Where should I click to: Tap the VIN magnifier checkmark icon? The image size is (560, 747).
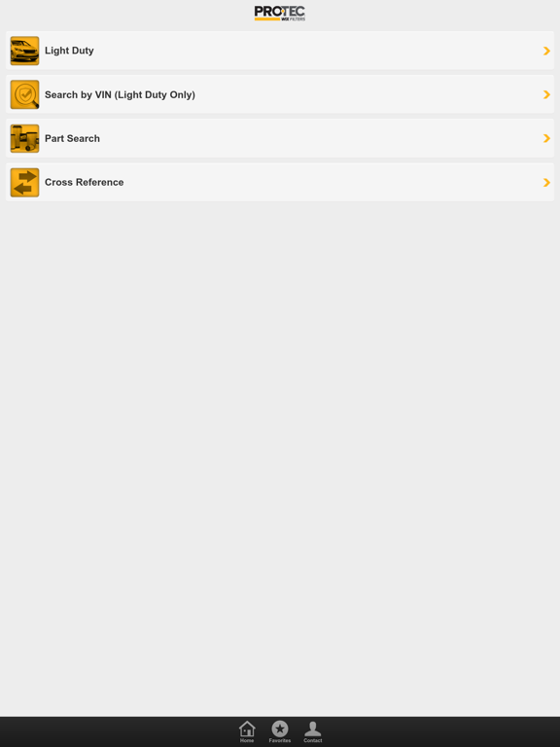pos(24,94)
